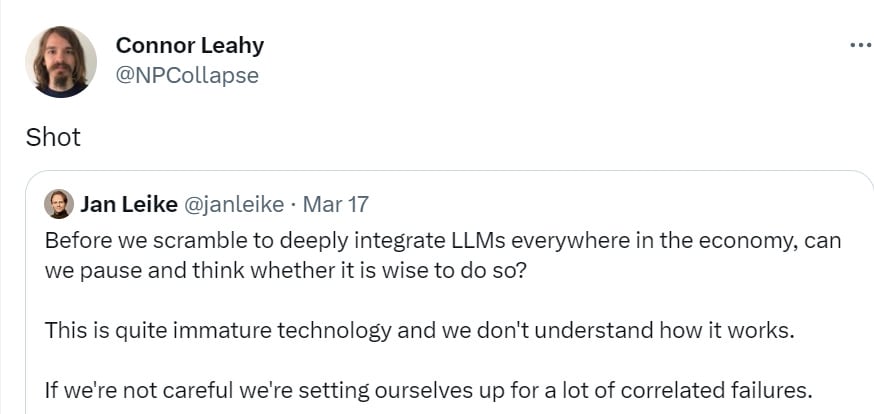Screen dimensions: 874x414
Task: Open the three-dot more options menu
Action: click(x=861, y=45)
